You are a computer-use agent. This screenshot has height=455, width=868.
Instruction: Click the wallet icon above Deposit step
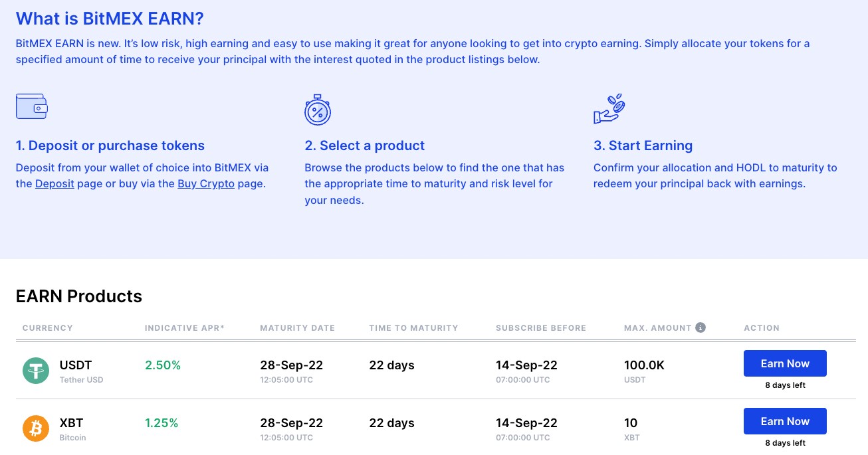(31, 106)
